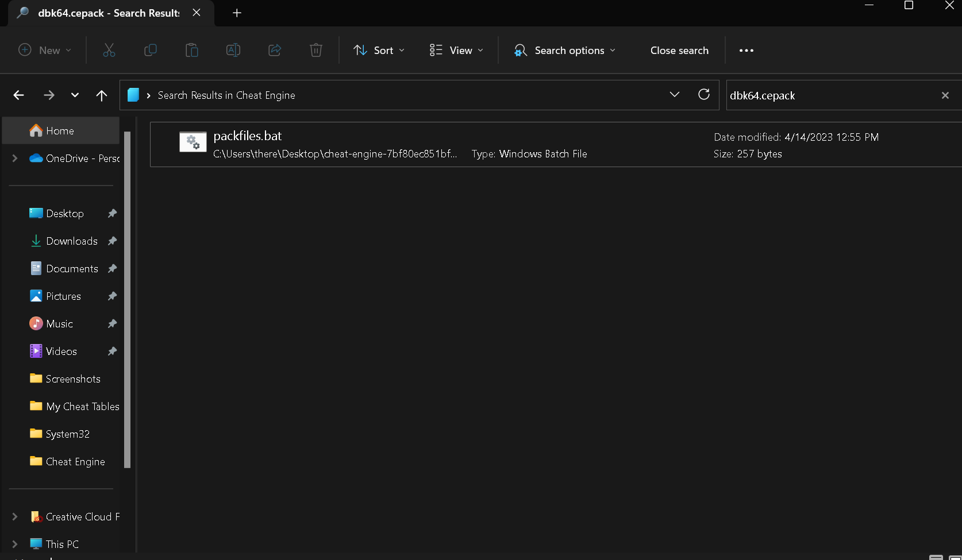Unpin Pictures using its pin icon
This screenshot has height=560, width=962.
tap(112, 296)
